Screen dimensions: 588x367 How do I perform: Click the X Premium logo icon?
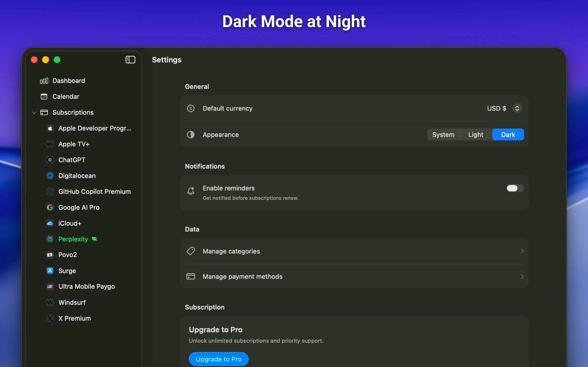coord(50,318)
